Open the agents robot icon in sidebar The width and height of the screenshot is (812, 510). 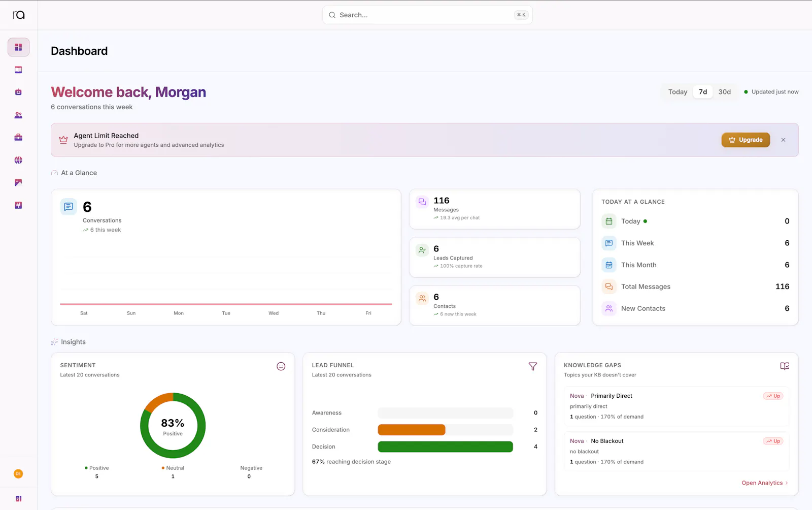(x=18, y=92)
